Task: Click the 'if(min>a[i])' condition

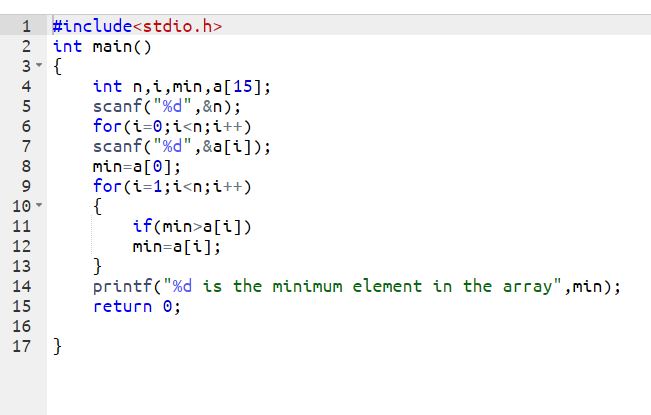Action: coord(192,226)
